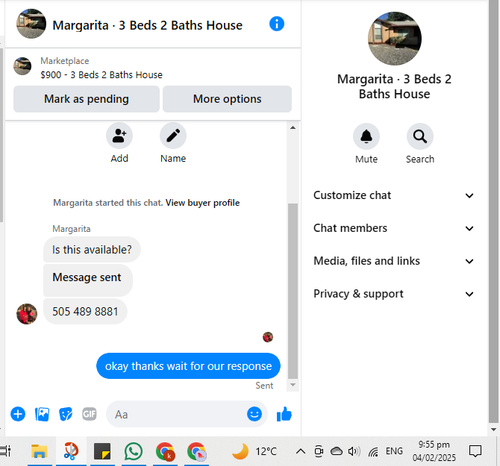This screenshot has height=466, width=500.
Task: Click the seen-by avatar above sent message
Action: click(x=268, y=337)
